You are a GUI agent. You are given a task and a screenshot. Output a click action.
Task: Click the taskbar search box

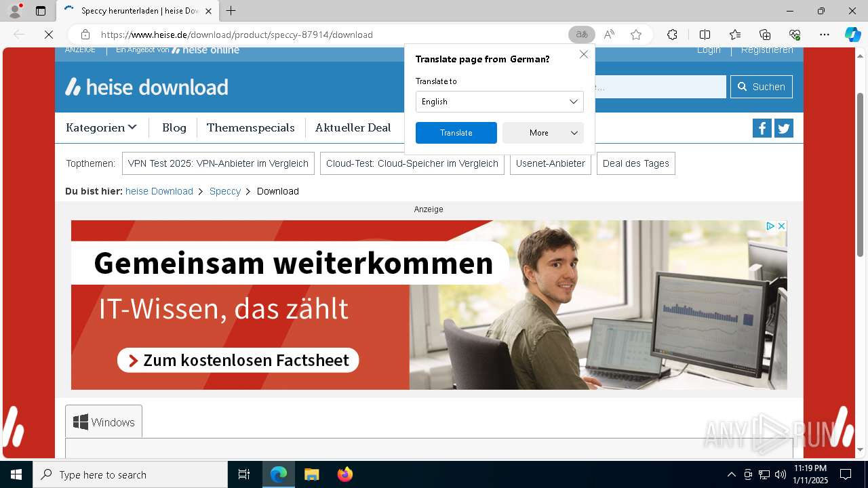(x=130, y=474)
